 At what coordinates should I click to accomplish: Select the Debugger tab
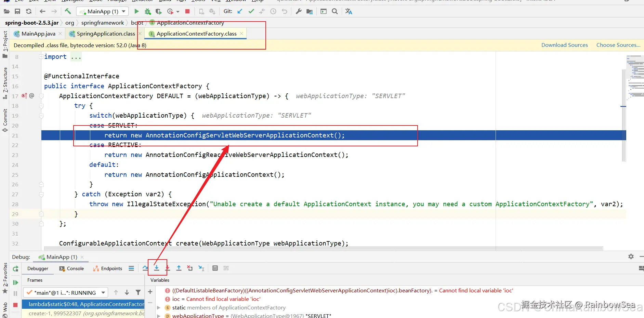[38, 268]
